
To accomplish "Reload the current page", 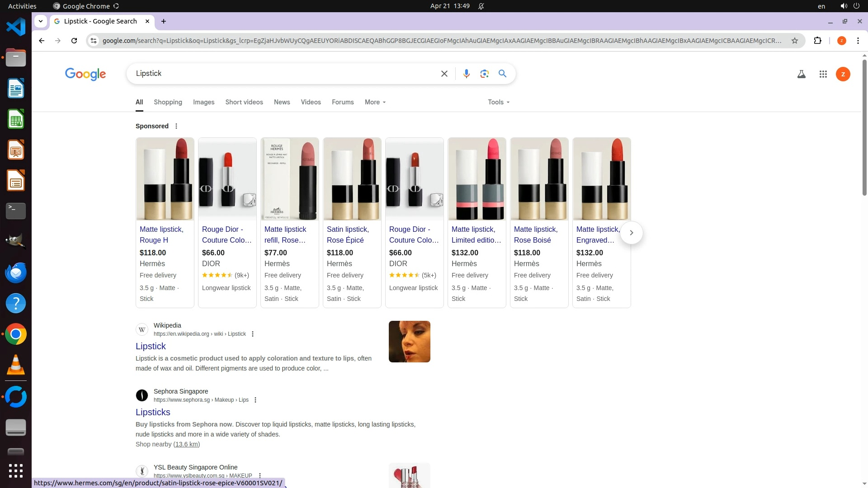I will 74,41.
